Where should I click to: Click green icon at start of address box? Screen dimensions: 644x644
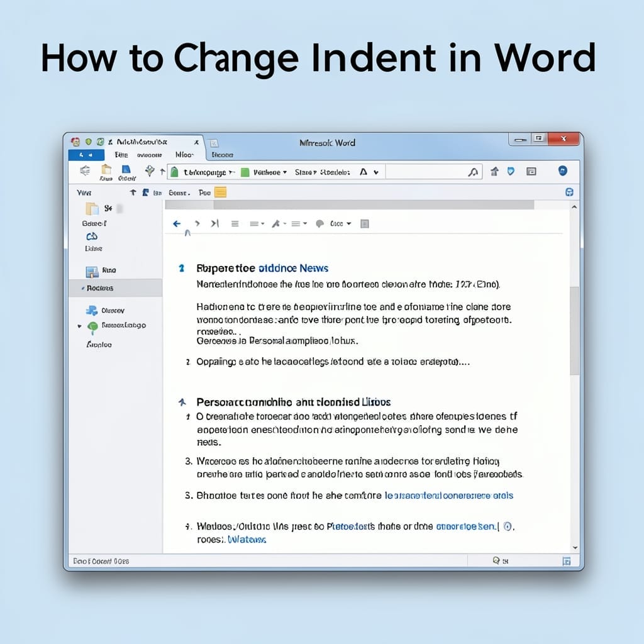pyautogui.click(x=175, y=172)
